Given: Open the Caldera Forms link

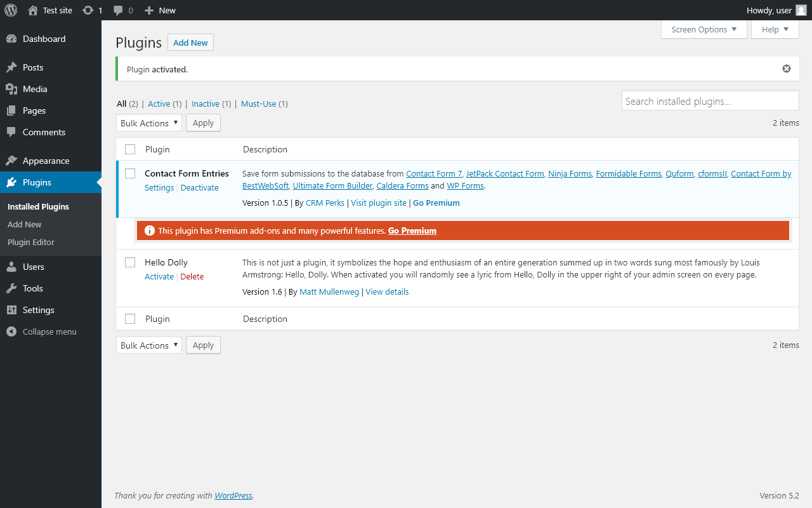Looking at the screenshot, I should [402, 185].
